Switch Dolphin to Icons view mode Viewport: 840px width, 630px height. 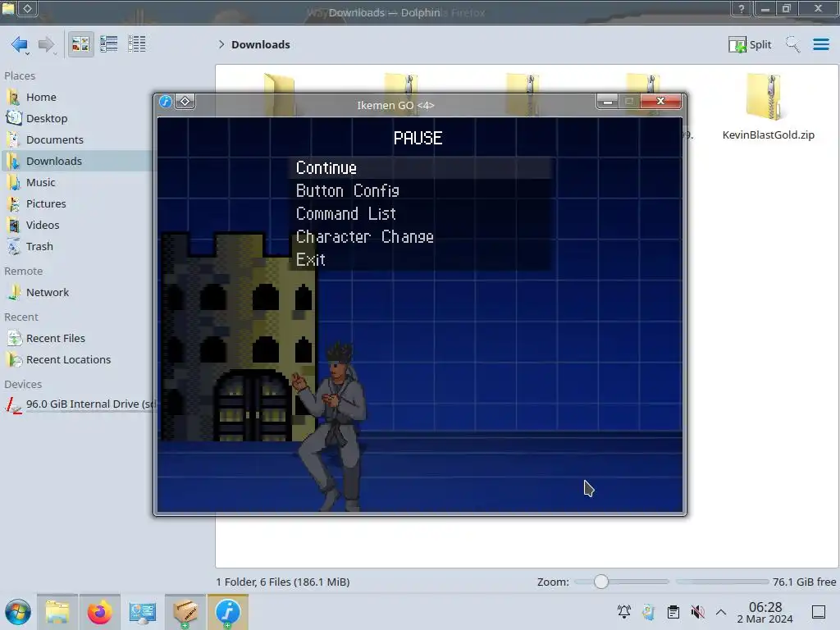click(80, 44)
